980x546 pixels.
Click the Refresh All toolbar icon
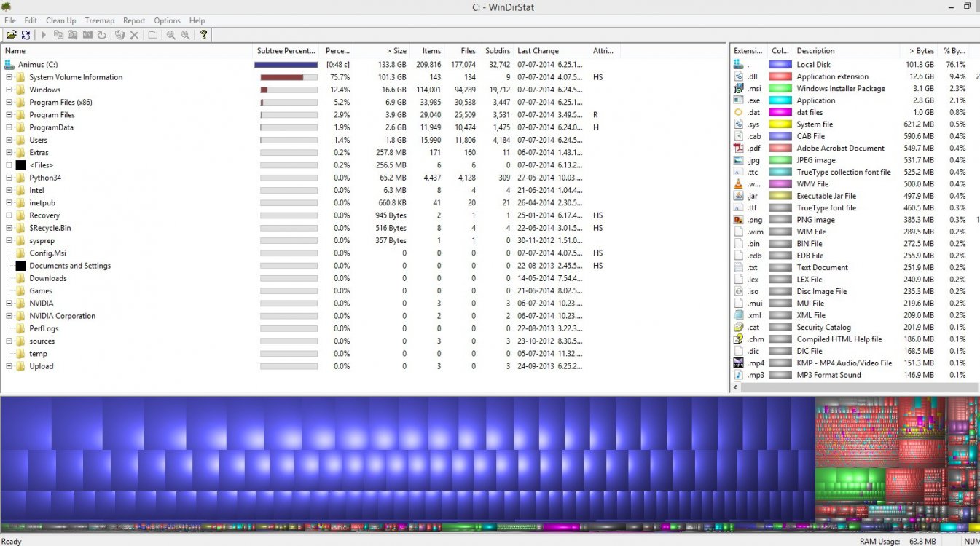coord(26,35)
